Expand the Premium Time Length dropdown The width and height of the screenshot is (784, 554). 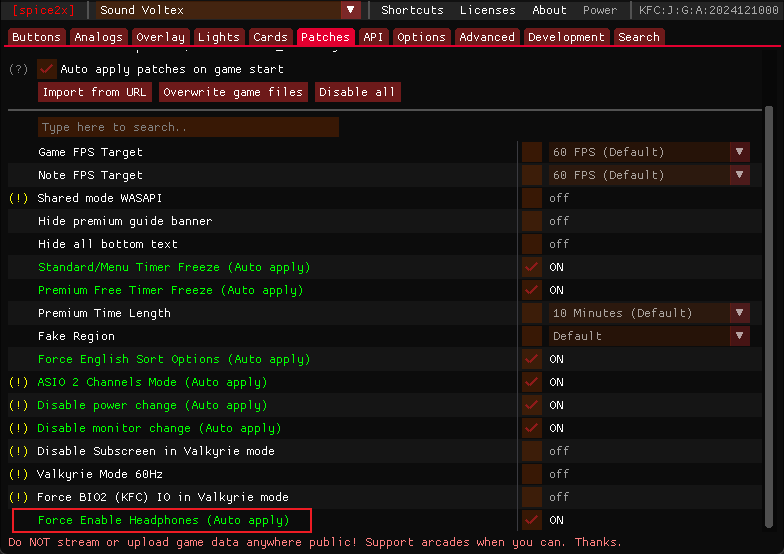click(x=646, y=313)
